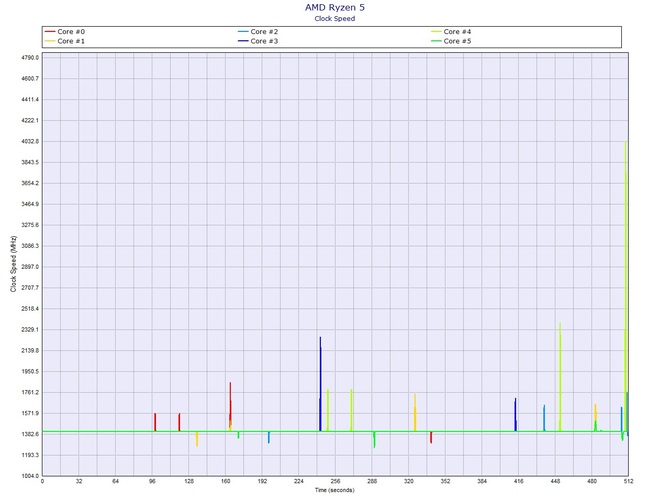Viewport: 670px width, 502px height.
Task: Click the Core #1 legend entry
Action: click(65, 41)
